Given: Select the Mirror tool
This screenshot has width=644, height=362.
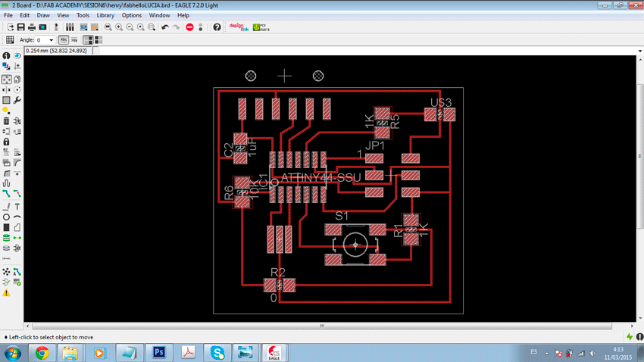Looking at the screenshot, I should [x=6, y=89].
